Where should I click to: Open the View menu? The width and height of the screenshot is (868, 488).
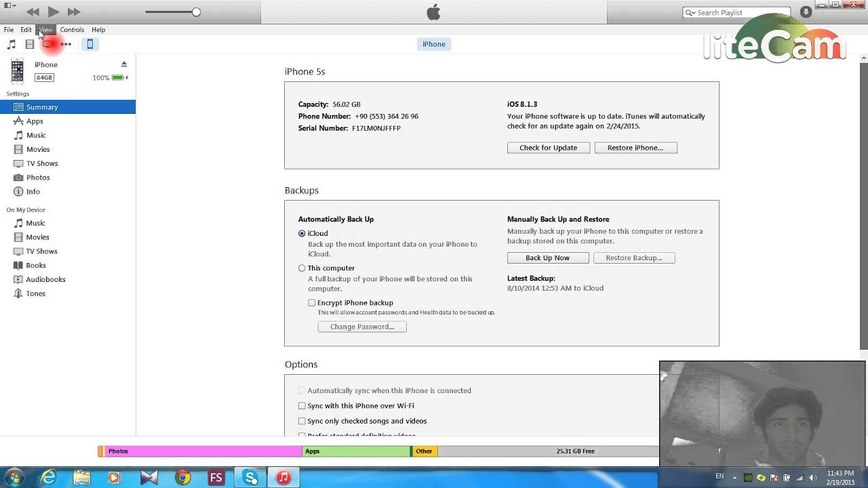45,30
